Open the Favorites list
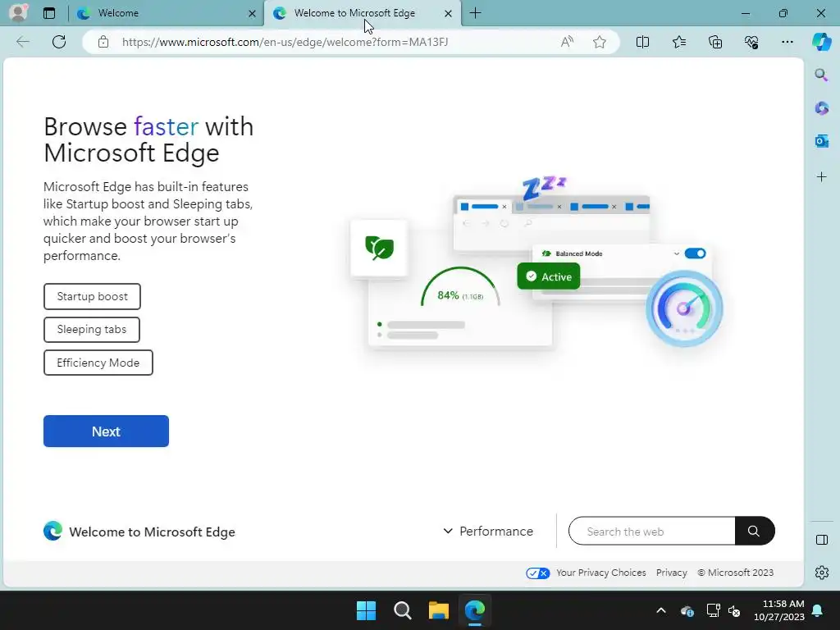 point(678,42)
